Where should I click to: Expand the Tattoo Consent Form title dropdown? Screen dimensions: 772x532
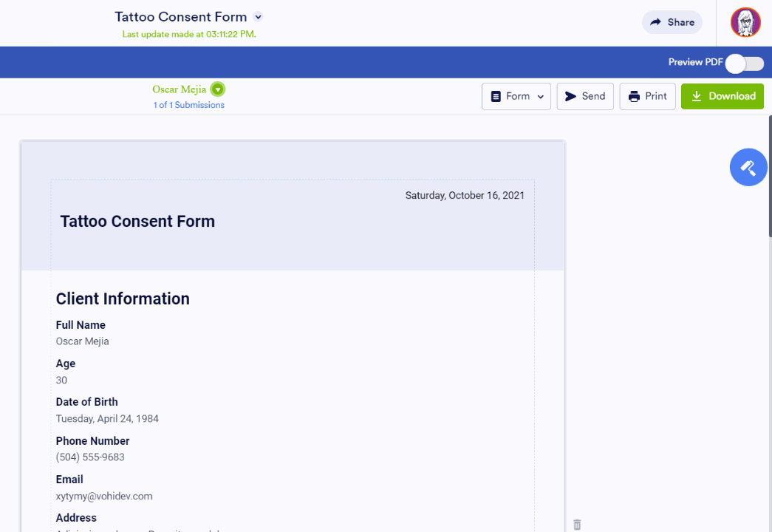[258, 17]
